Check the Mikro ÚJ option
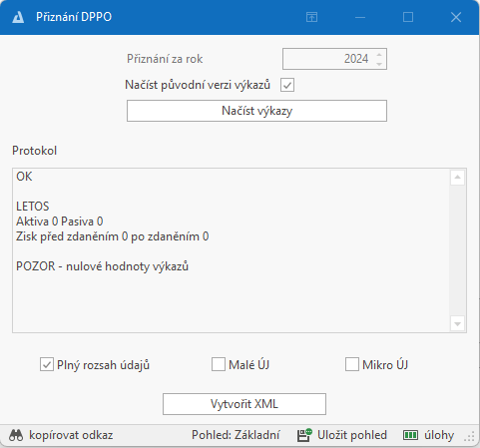 (x=352, y=364)
